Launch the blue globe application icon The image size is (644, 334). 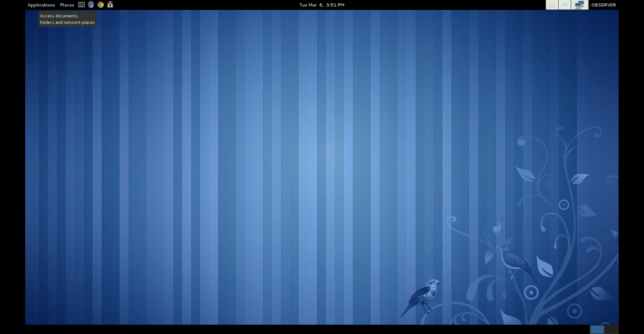pyautogui.click(x=91, y=5)
